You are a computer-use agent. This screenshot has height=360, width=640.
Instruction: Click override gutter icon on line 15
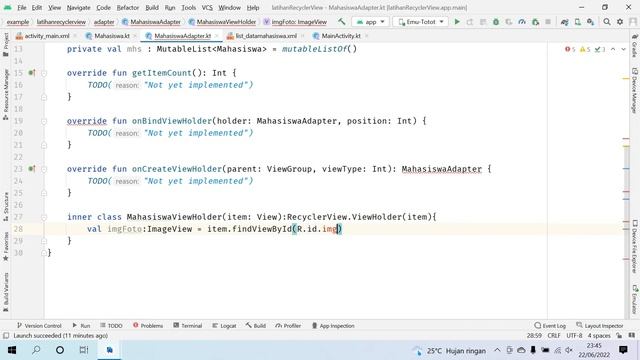tap(32, 73)
